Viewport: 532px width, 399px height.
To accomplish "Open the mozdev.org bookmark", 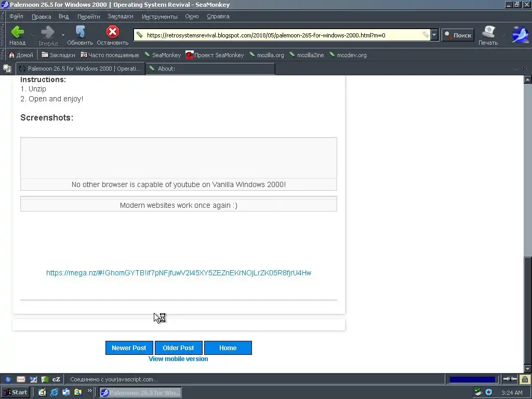I will coord(348,55).
